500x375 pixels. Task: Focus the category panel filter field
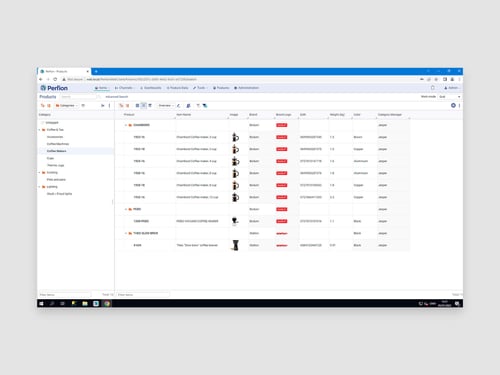click(65, 295)
